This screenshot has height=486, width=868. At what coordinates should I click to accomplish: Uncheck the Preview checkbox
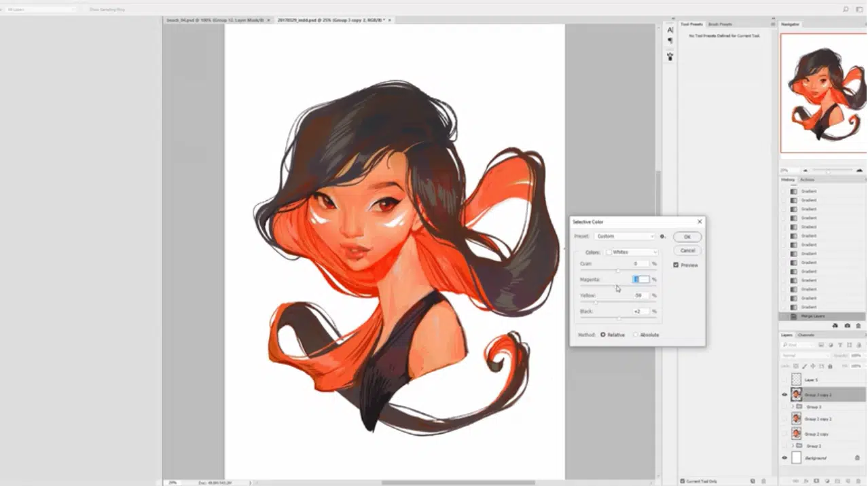click(x=676, y=265)
